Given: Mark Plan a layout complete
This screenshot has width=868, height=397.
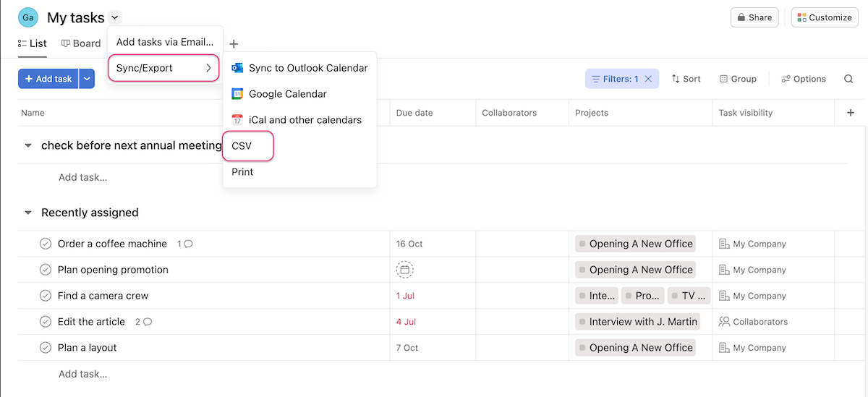Looking at the screenshot, I should [x=46, y=348].
